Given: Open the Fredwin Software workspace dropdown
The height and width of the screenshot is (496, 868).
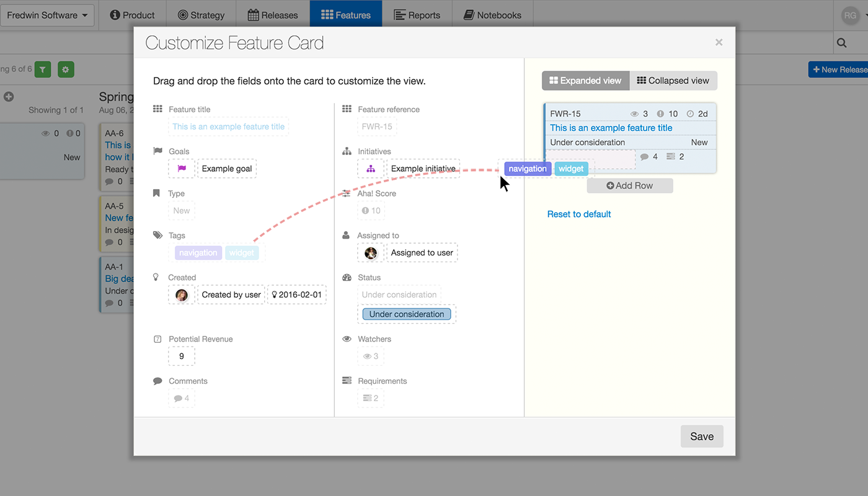Looking at the screenshot, I should 47,15.
